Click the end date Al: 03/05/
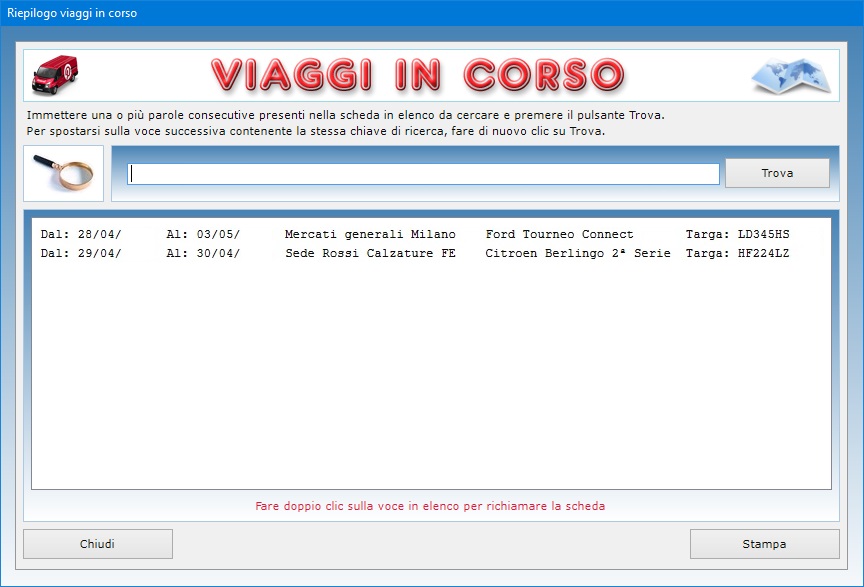 click(203, 234)
